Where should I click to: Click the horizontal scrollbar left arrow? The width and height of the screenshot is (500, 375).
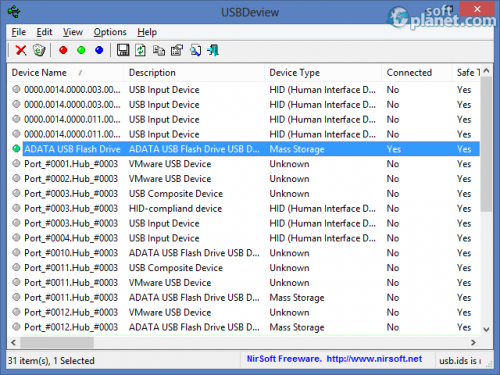click(13, 342)
